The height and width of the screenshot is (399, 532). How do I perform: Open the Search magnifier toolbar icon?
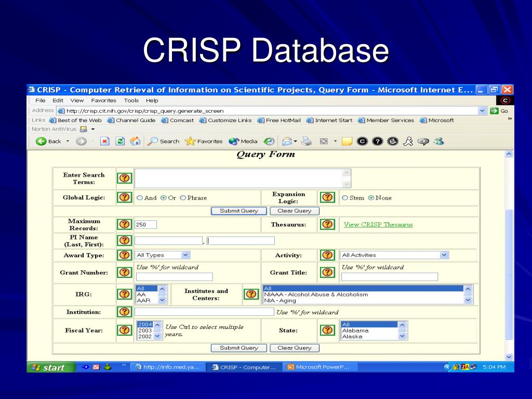152,141
